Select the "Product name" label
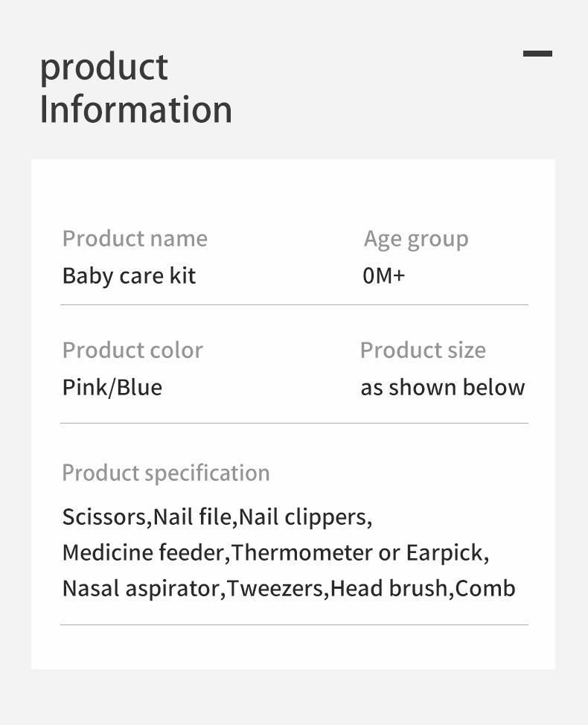This screenshot has width=588, height=725. click(135, 238)
